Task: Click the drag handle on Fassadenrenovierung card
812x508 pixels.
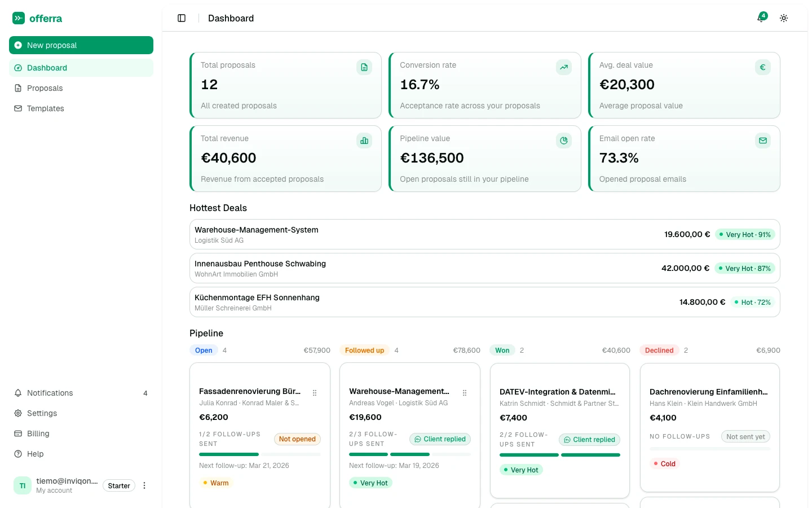Action: (x=315, y=393)
